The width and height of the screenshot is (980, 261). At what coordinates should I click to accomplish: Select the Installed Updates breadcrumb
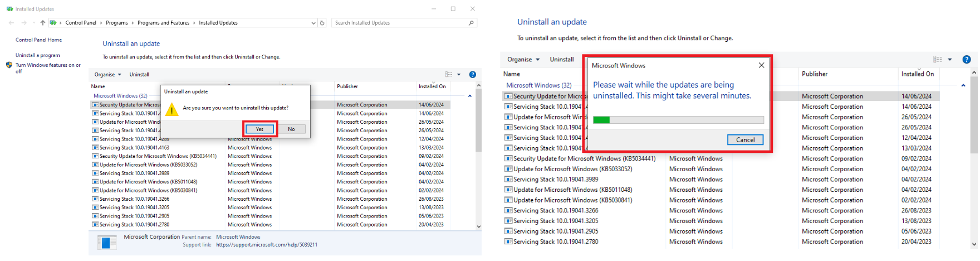click(x=218, y=23)
